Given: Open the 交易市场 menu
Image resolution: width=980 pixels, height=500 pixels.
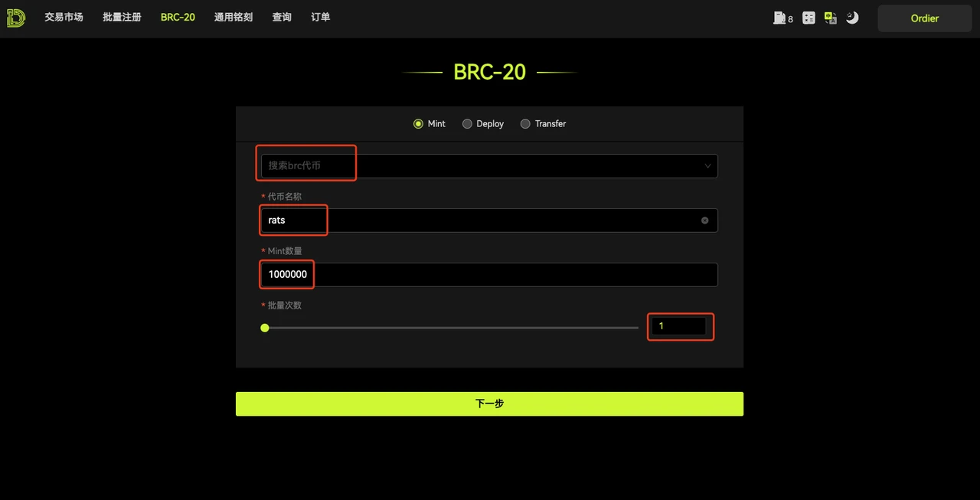Looking at the screenshot, I should click(x=64, y=17).
